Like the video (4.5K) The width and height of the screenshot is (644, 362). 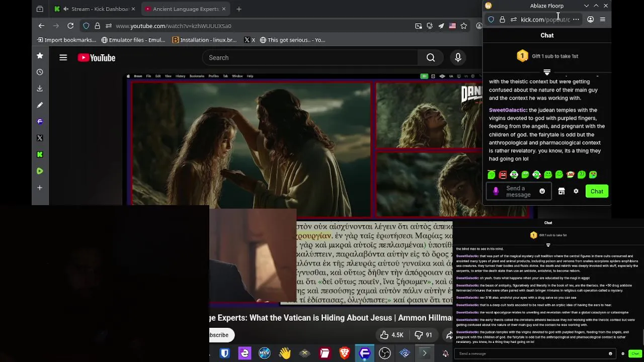coord(392,335)
